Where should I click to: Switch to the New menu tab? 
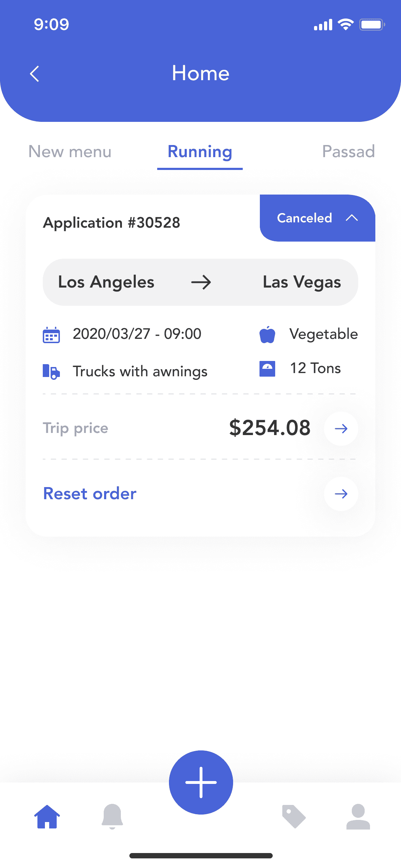[70, 152]
